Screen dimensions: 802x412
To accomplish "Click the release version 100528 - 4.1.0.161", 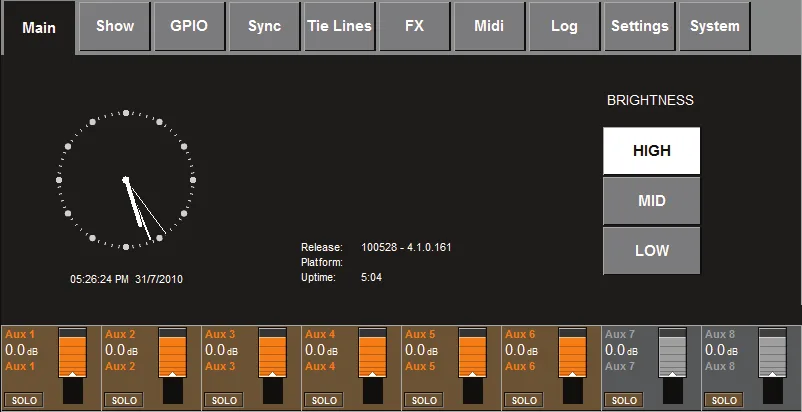I will (406, 247).
